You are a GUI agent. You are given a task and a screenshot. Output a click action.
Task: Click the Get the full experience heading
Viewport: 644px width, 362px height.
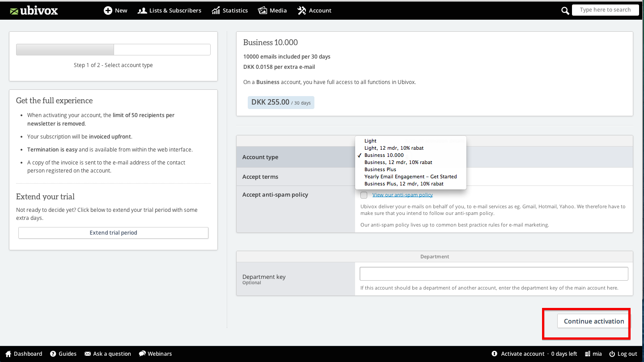[55, 101]
